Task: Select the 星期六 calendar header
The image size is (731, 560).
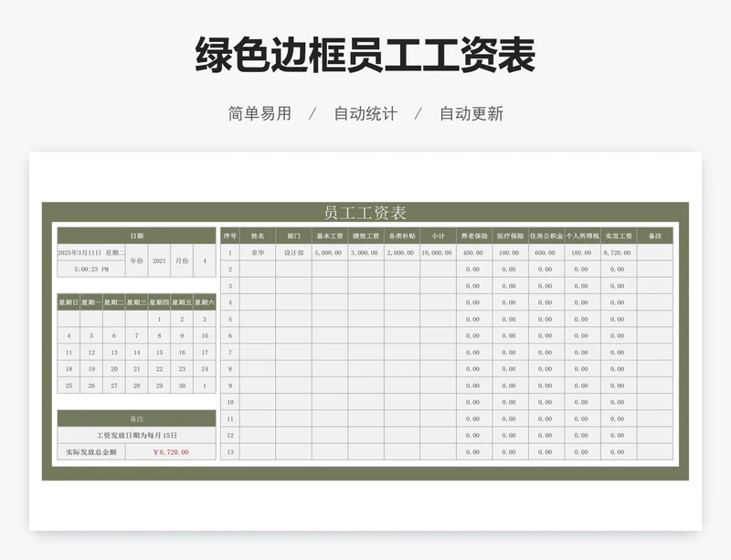Action: pyautogui.click(x=204, y=302)
